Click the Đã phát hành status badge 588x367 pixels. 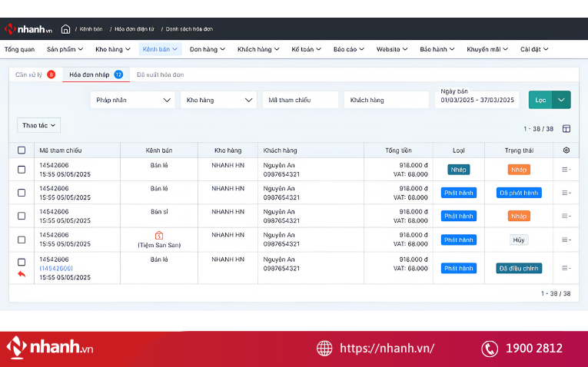[x=519, y=193]
